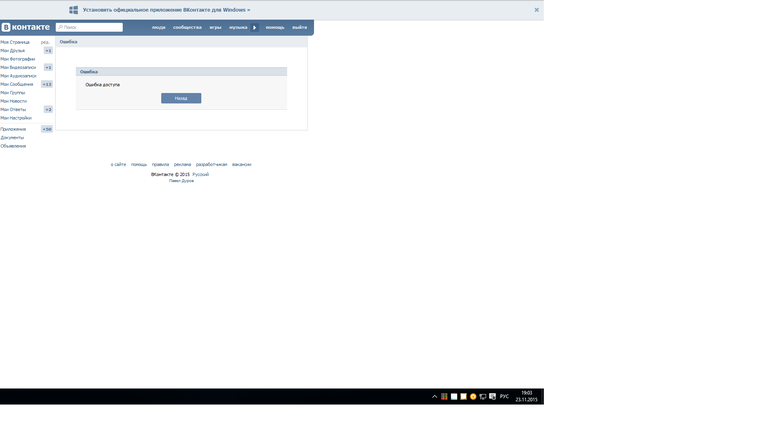This screenshot has width=770, height=433.
Task: Open the taskbar clock and date
Action: tap(527, 397)
